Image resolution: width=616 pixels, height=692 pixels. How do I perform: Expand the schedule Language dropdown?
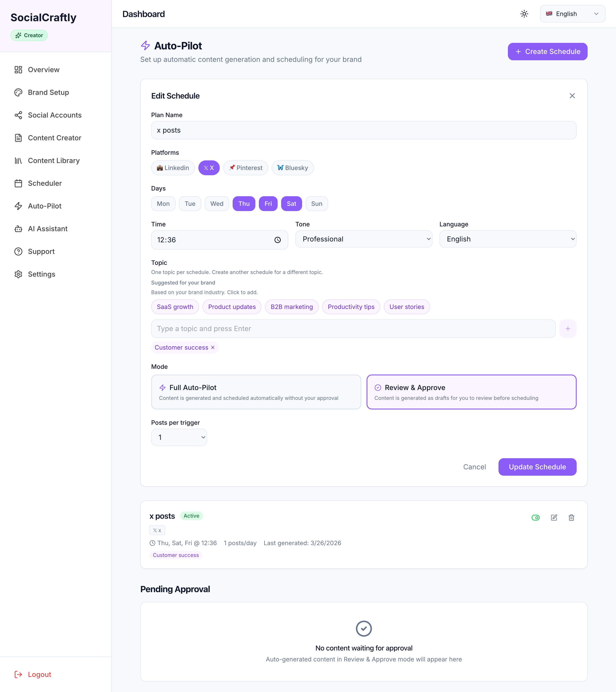507,239
